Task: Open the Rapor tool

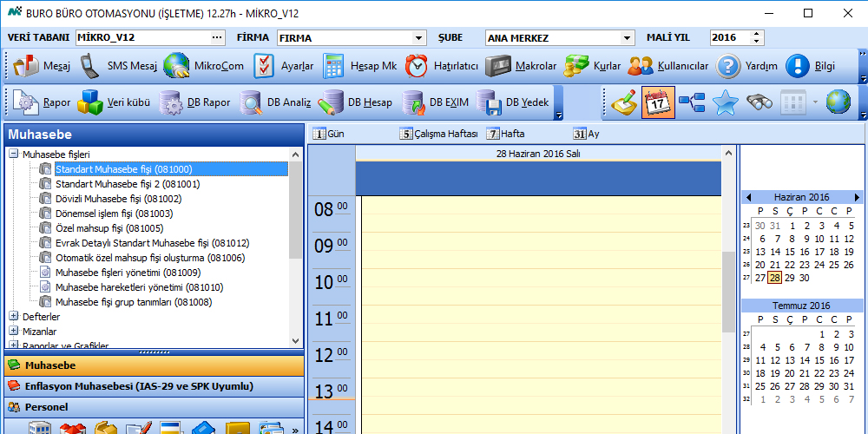Action: 42,102
